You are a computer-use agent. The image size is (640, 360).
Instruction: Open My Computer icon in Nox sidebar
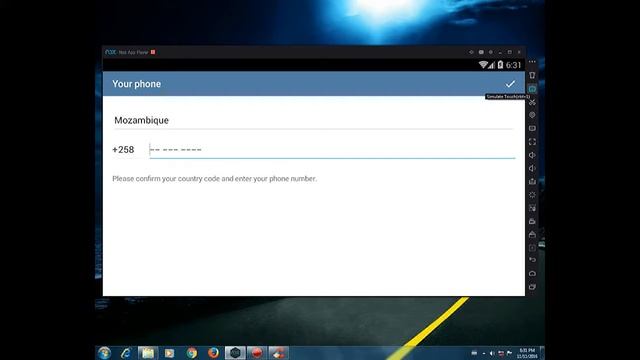[x=532, y=129]
